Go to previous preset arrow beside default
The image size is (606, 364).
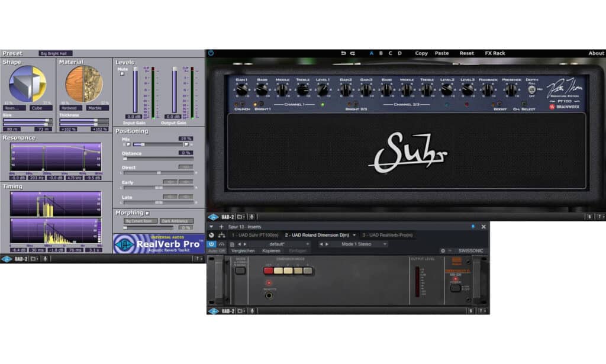tap(239, 244)
